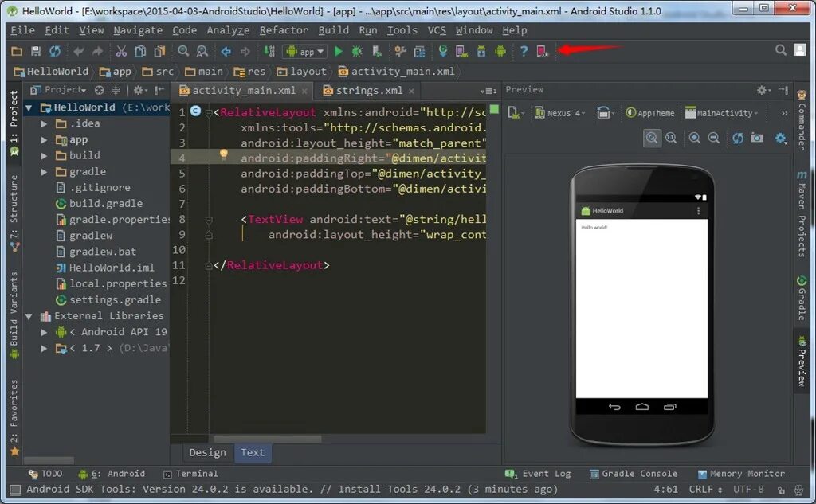Viewport: 816px width, 504px height.
Task: Zoom to fit in Preview toolbar
Action: [652, 138]
